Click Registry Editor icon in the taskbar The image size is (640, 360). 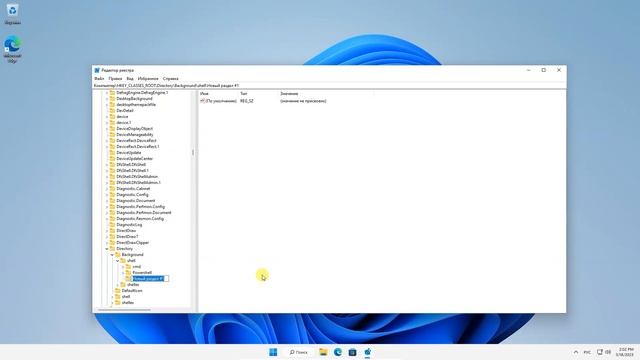[x=367, y=352]
